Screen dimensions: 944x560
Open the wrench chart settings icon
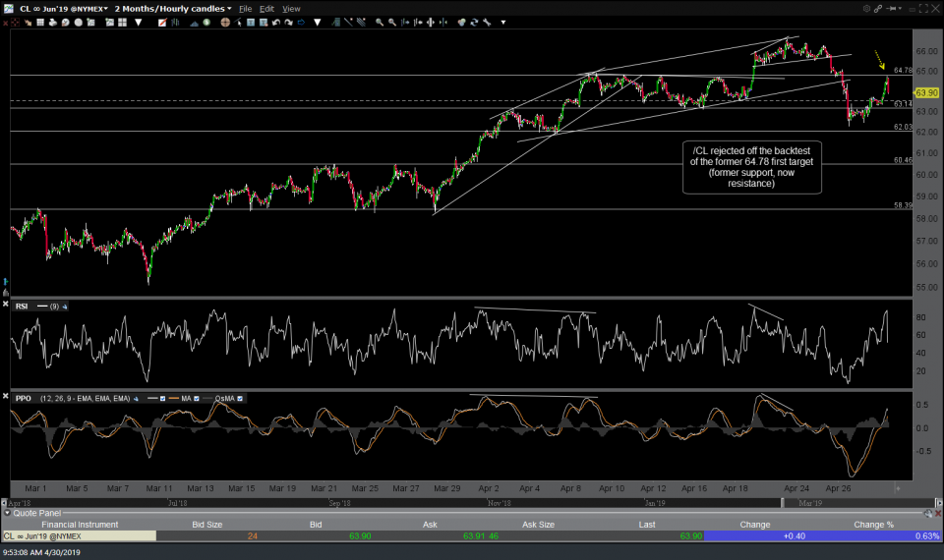[x=486, y=23]
